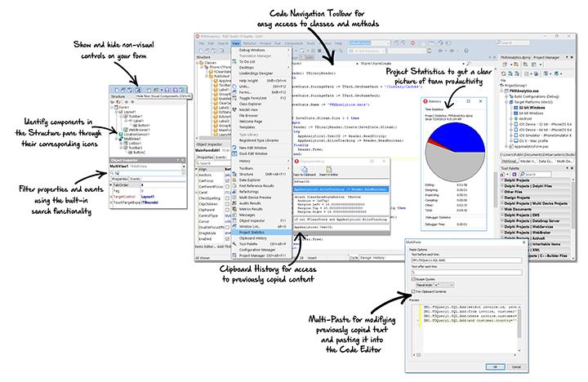Open the Pascal style dropdown in MultiPaste
This screenshot has width=588, height=382.
coord(435,285)
